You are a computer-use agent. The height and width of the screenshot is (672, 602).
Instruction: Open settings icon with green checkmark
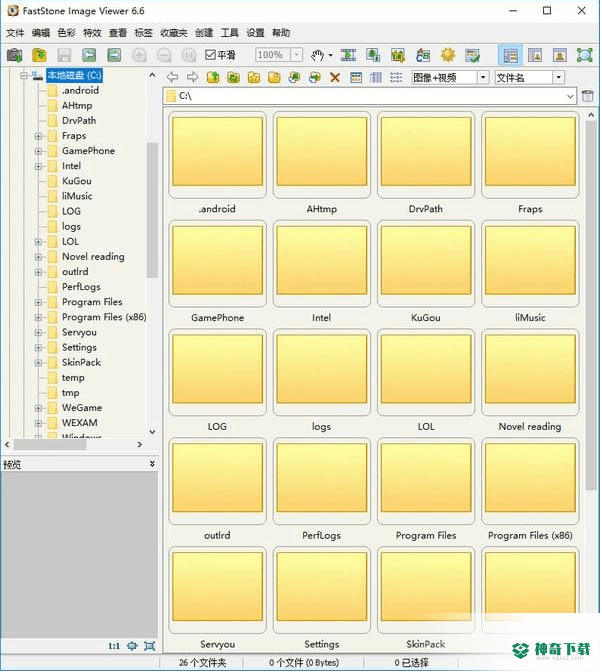(x=473, y=55)
